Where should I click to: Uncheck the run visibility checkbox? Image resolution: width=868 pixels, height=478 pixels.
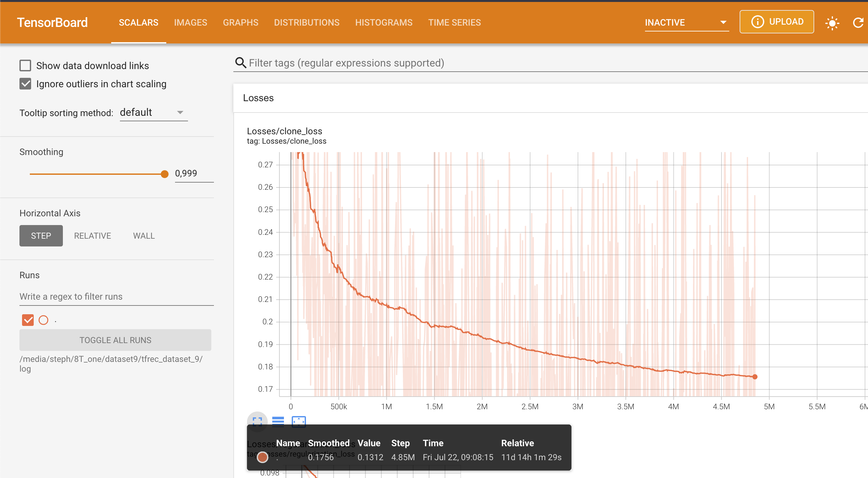click(28, 320)
